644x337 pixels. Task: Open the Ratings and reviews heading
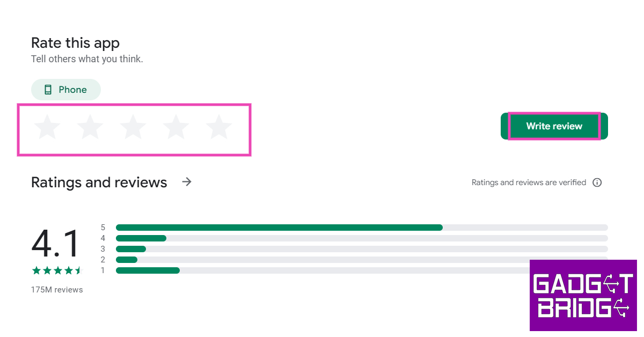point(99,182)
